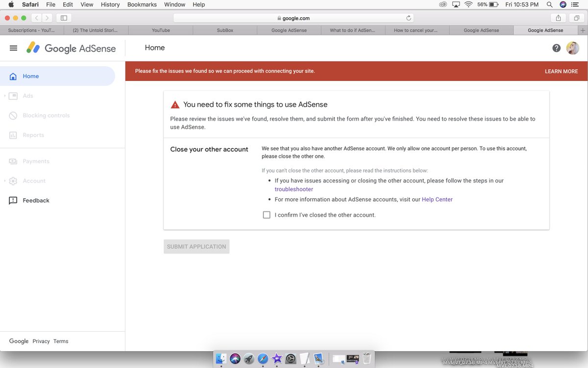This screenshot has height=368, width=588.
Task: Switch to the SubBox tab
Action: pyautogui.click(x=225, y=30)
